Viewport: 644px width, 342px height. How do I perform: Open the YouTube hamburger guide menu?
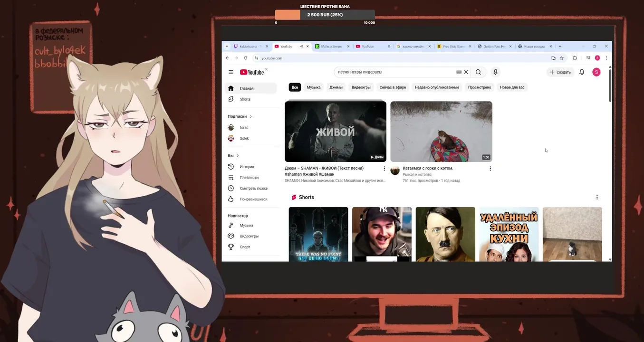231,72
